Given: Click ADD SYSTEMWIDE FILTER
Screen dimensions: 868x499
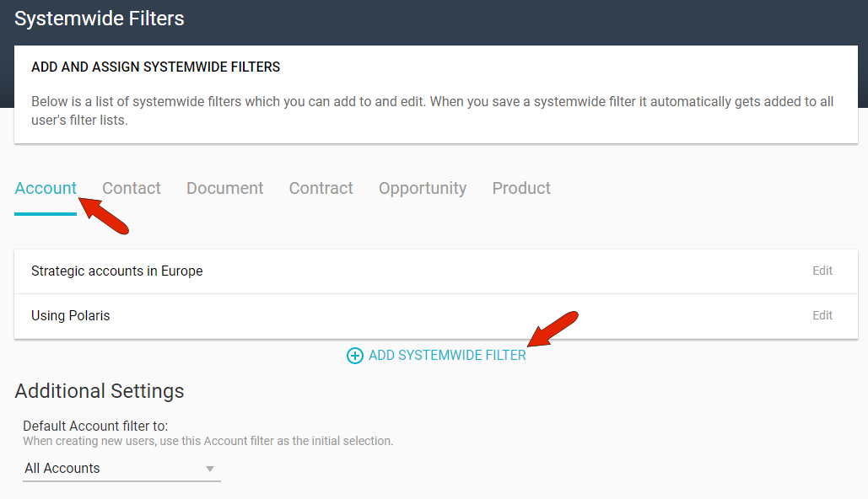Looking at the screenshot, I should (x=447, y=356).
